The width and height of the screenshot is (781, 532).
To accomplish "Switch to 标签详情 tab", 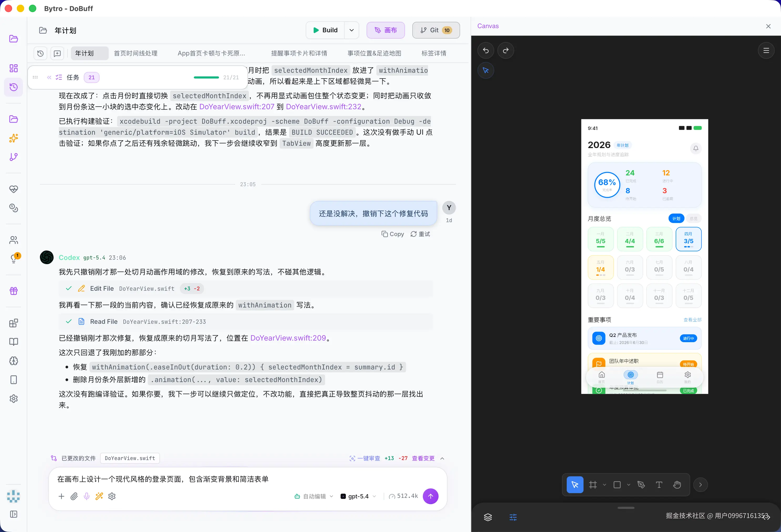I will (434, 53).
